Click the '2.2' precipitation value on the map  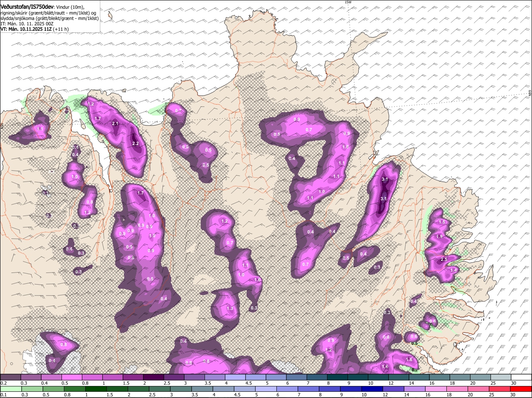coord(135,143)
